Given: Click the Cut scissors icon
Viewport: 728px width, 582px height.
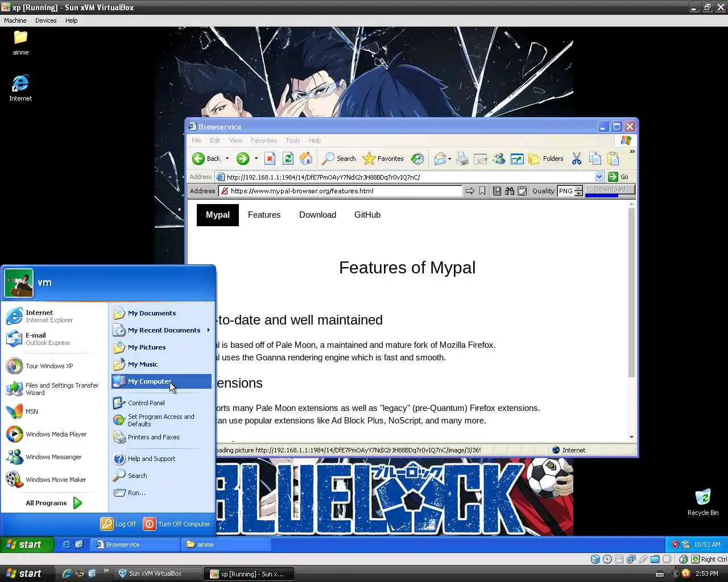Looking at the screenshot, I should pos(577,159).
